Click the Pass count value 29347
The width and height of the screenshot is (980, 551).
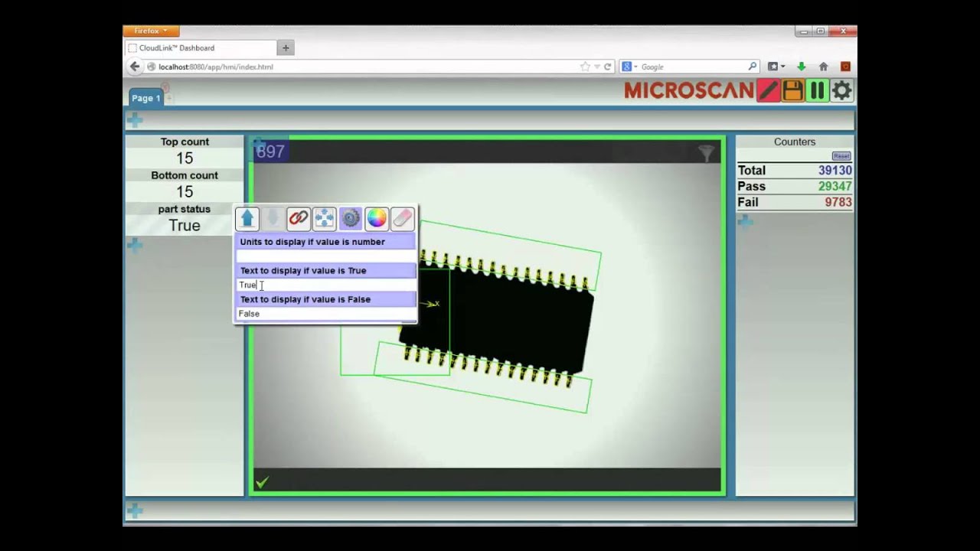tap(835, 187)
